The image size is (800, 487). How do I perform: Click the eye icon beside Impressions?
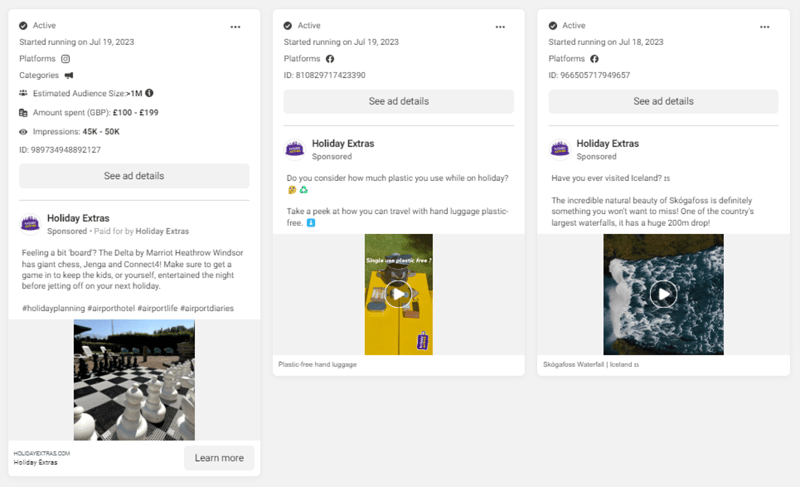pyautogui.click(x=23, y=132)
